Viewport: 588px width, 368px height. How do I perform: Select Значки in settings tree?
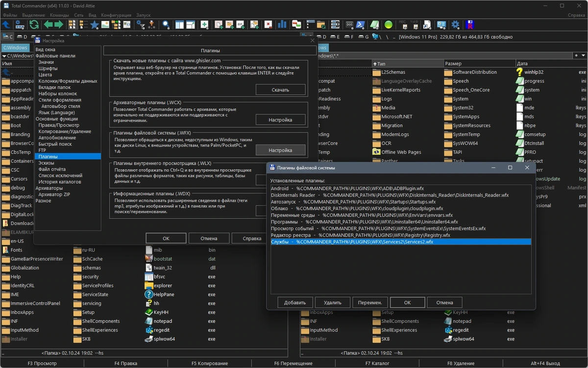tap(46, 62)
